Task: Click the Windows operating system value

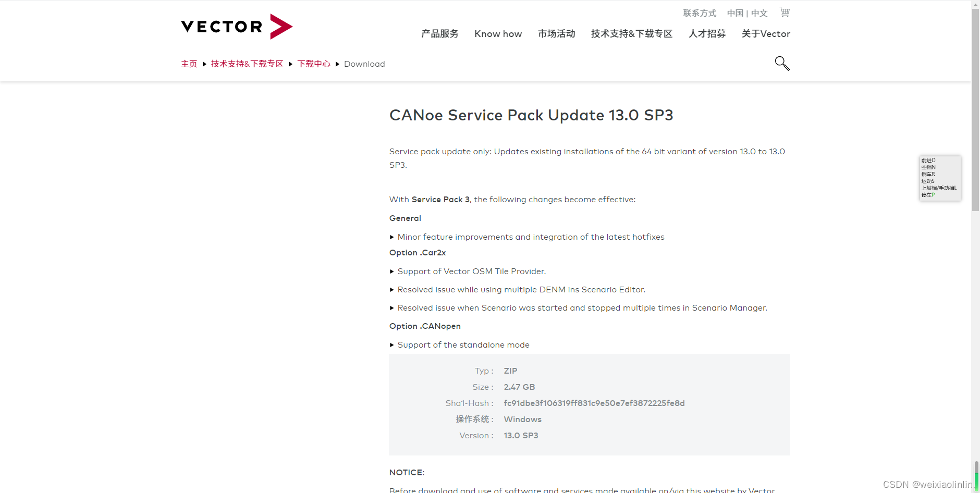Action: coord(522,420)
